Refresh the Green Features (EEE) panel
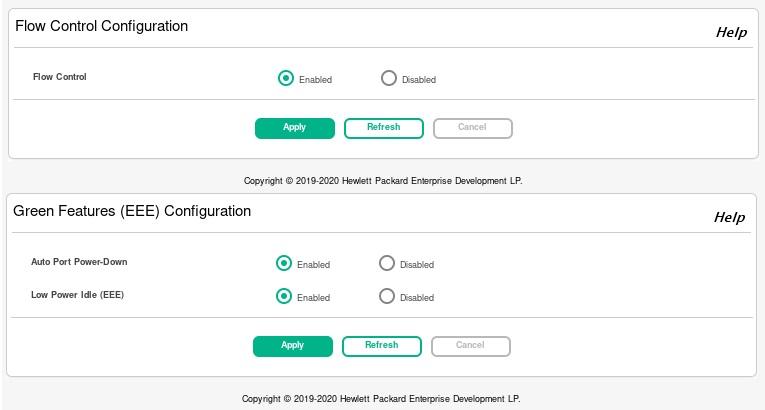 382,346
